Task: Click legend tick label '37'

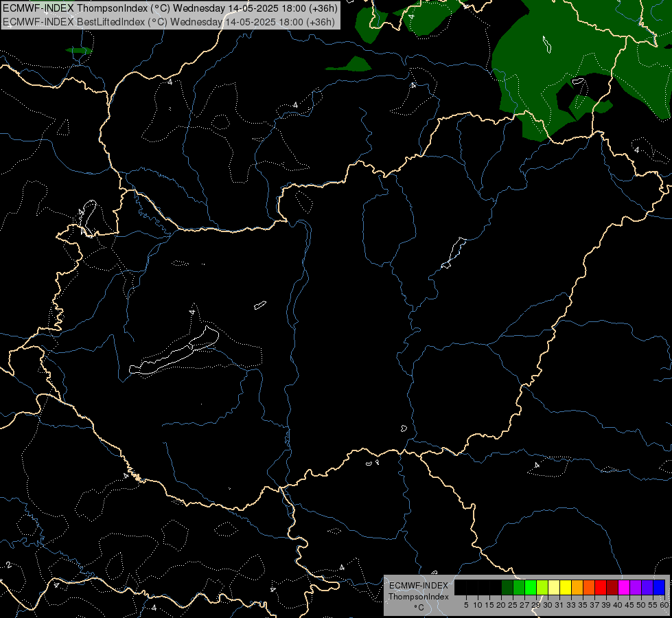Action: pyautogui.click(x=595, y=605)
